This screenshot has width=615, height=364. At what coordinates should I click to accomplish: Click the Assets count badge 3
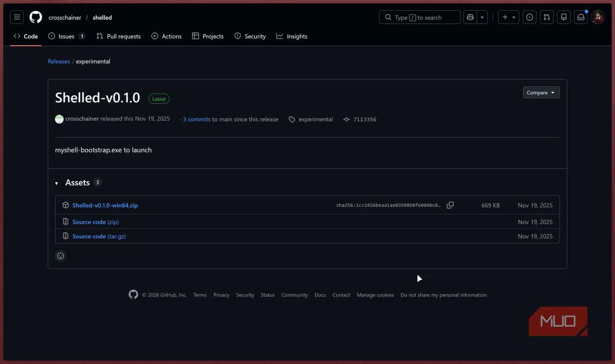(x=97, y=182)
